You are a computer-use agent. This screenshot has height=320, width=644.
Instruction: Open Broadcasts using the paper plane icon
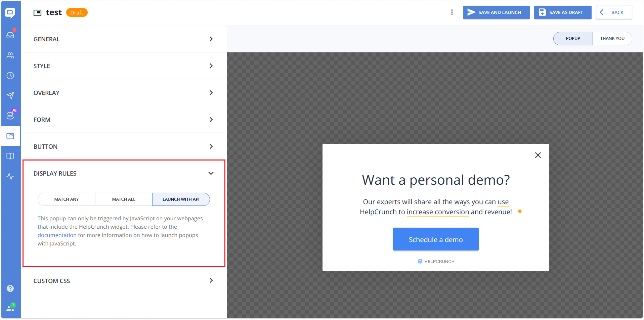point(10,95)
